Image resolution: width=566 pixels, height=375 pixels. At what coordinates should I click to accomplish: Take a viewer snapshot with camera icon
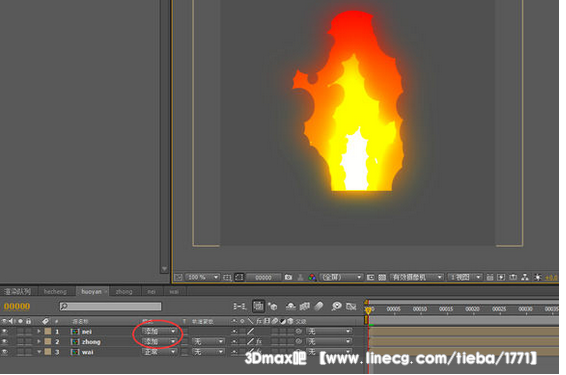[x=288, y=277]
